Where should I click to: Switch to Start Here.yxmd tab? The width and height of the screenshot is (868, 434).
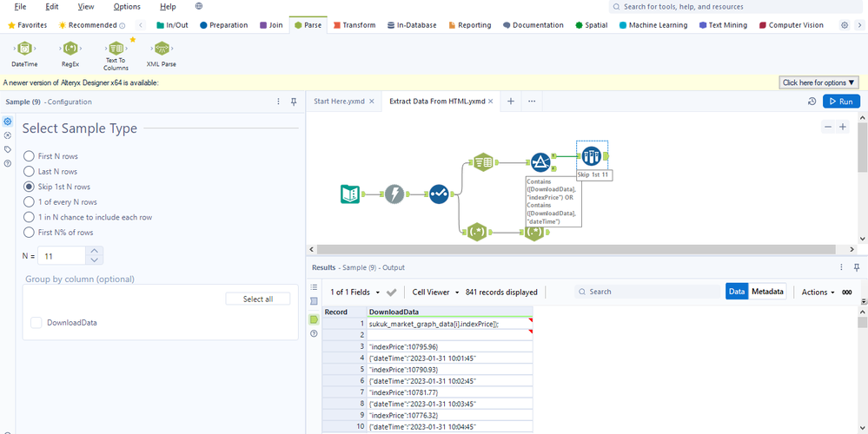click(x=339, y=102)
